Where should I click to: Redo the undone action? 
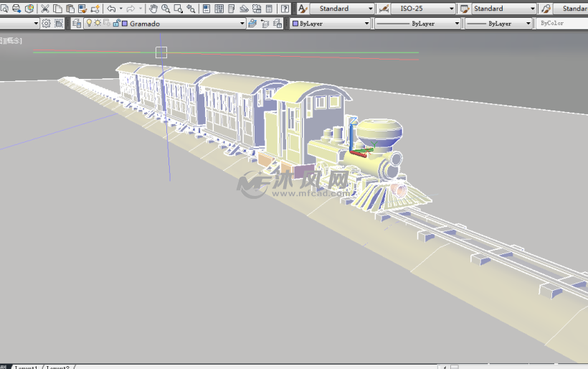(x=131, y=9)
